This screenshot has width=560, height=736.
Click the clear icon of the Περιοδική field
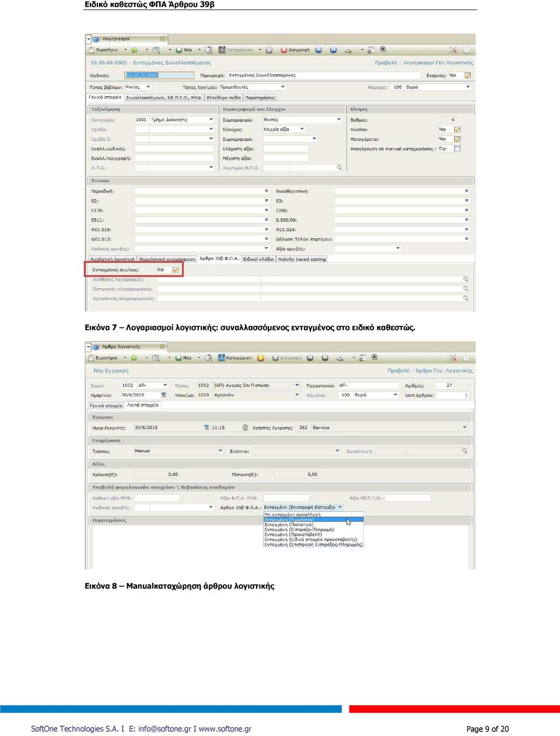point(267,191)
